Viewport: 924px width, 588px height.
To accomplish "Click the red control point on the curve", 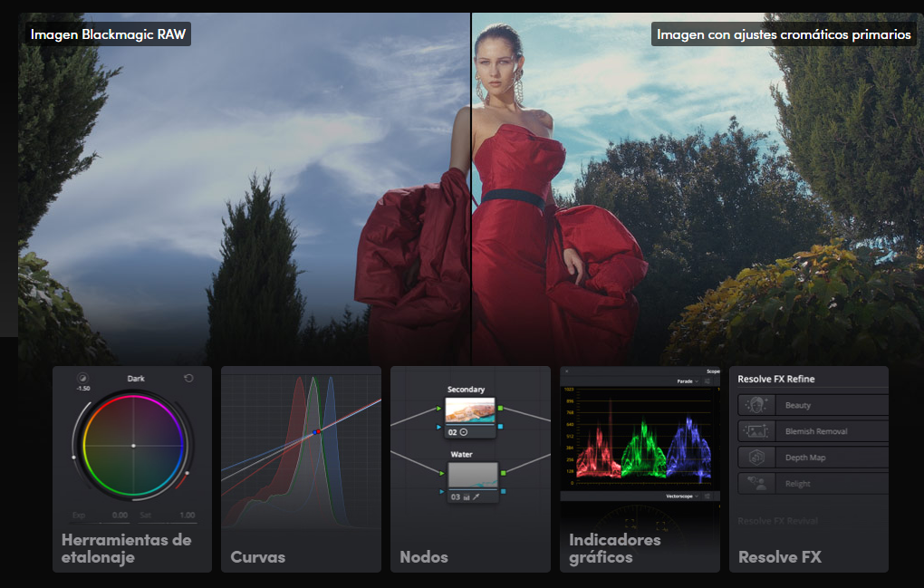I will click(x=319, y=431).
